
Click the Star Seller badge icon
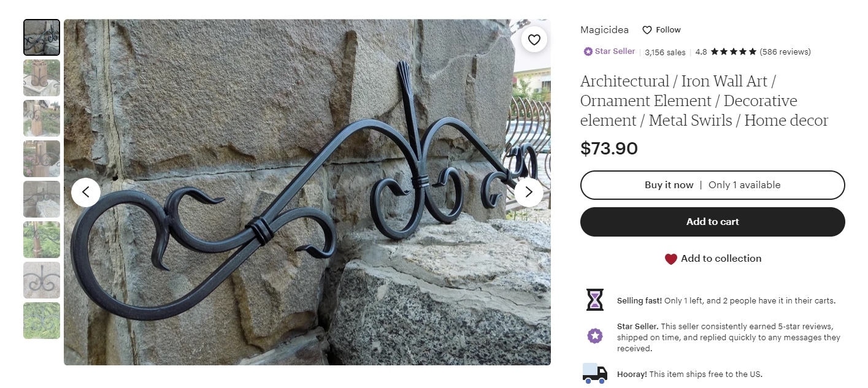click(588, 51)
